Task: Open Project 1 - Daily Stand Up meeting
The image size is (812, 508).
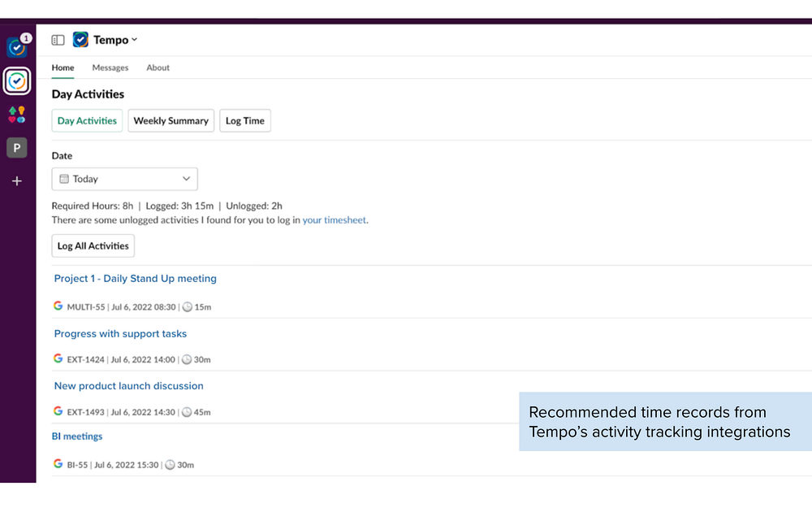Action: [x=135, y=278]
